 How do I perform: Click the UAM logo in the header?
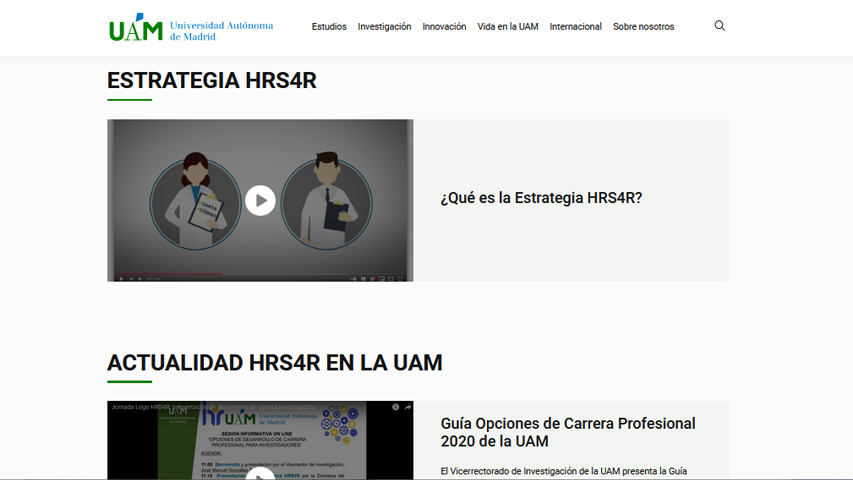coord(135,27)
